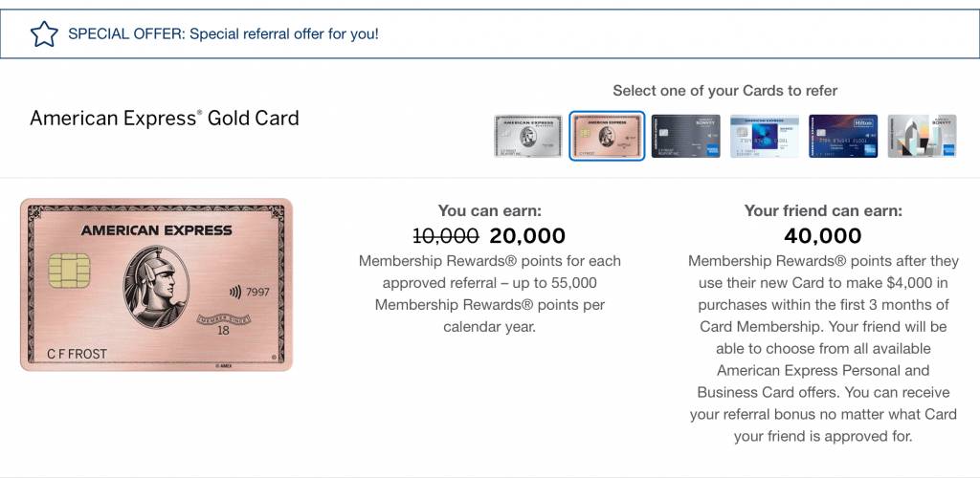Select the Hilton card thumbnail
Image resolution: width=980 pixels, height=479 pixels.
coord(843,136)
